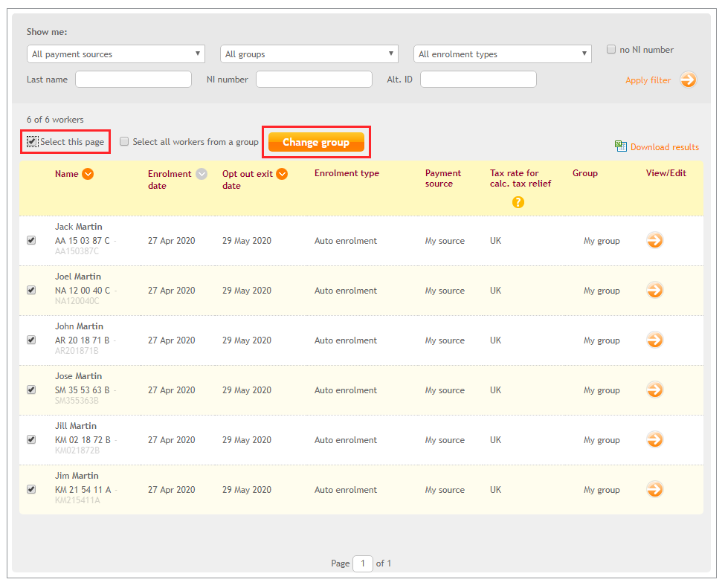Click the alternate ID AA150387C
The width and height of the screenshot is (725, 588).
click(x=77, y=251)
